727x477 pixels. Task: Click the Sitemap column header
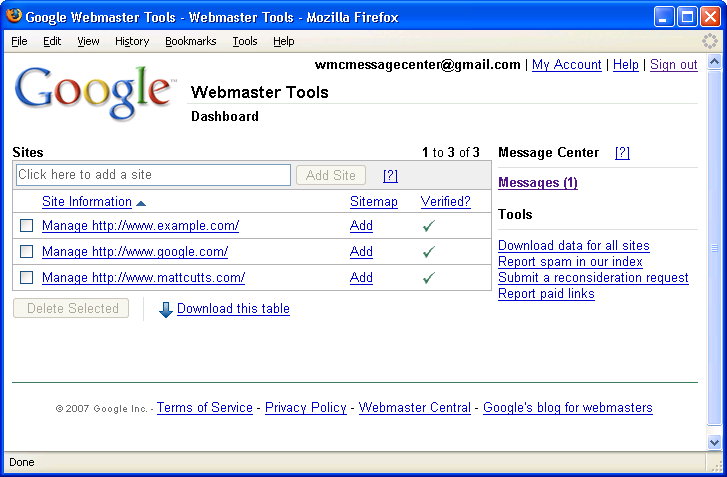point(374,202)
